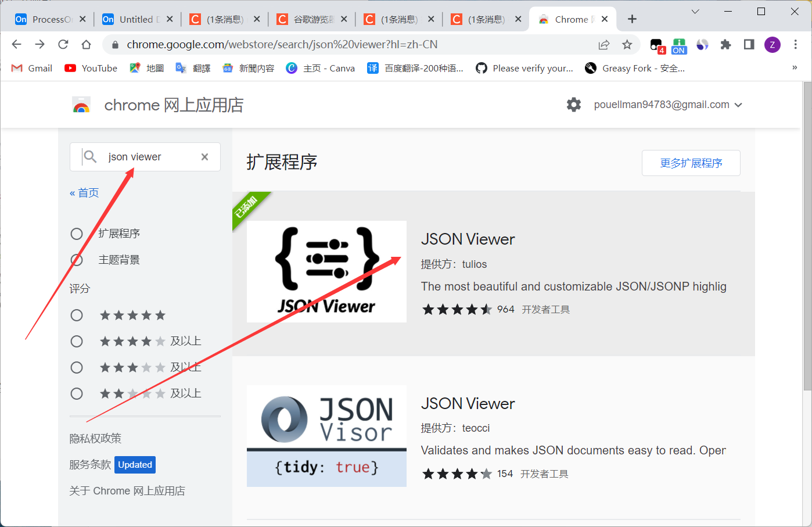
Task: Expand the bookmarks overflow chevron
Action: pos(795,68)
